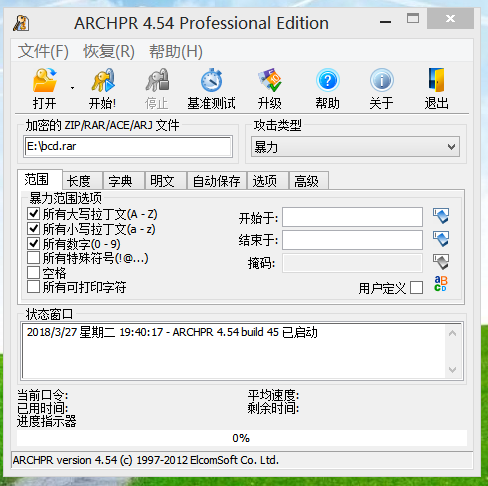The width and height of the screenshot is (488, 486).
Task: Open the 恢复(R) menu
Action: coord(109,51)
